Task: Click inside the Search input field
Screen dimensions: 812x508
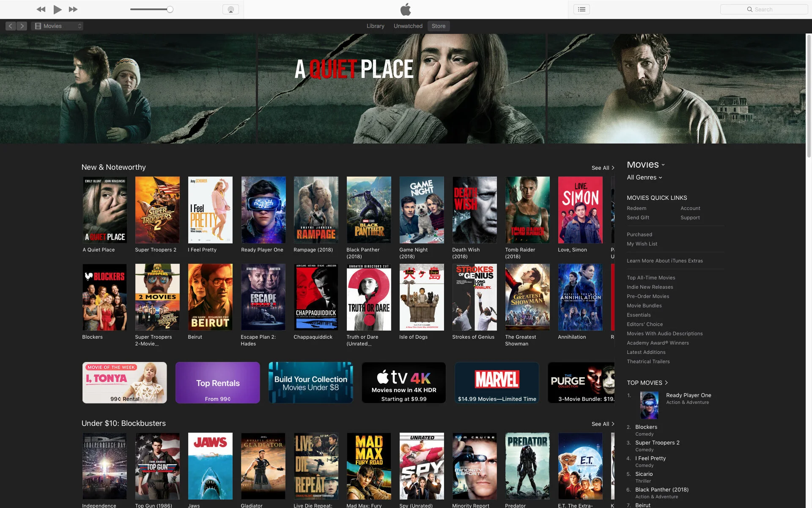Action: (x=764, y=9)
